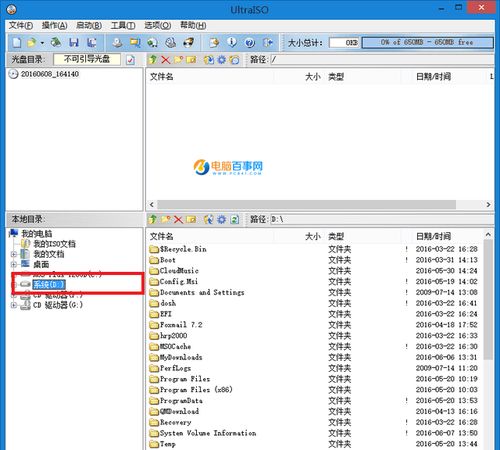Open the 操作(A) menu

tap(55, 25)
